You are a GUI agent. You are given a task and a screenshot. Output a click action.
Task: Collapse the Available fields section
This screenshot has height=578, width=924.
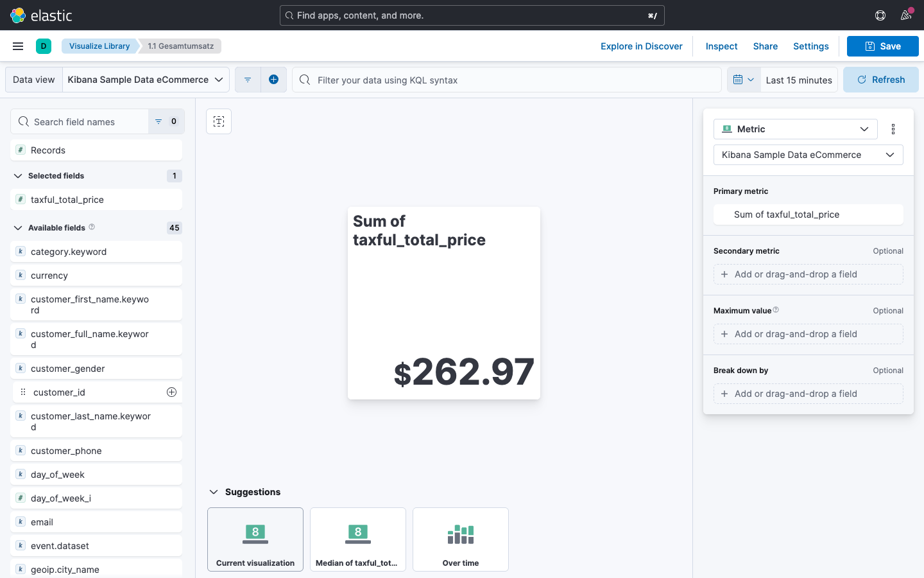(18, 228)
